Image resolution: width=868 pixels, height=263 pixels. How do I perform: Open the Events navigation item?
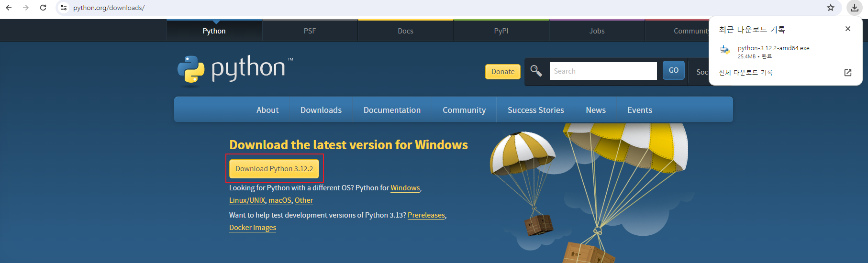[640, 110]
